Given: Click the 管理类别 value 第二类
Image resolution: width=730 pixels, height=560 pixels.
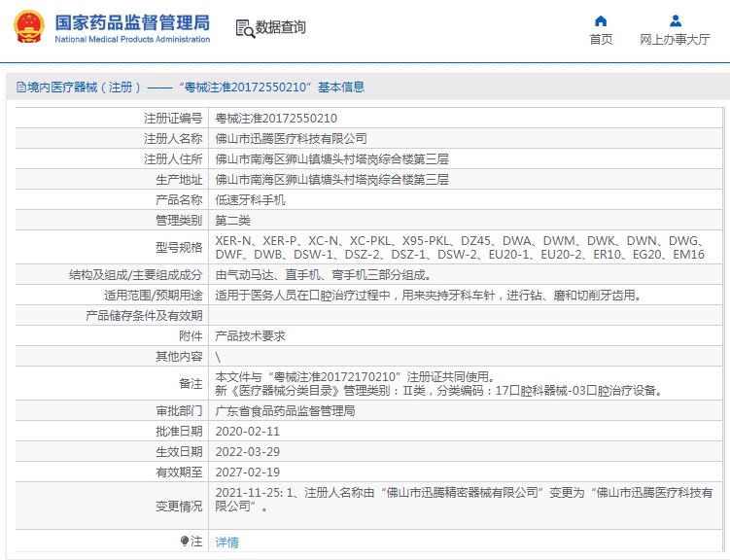Looking at the screenshot, I should tap(232, 220).
